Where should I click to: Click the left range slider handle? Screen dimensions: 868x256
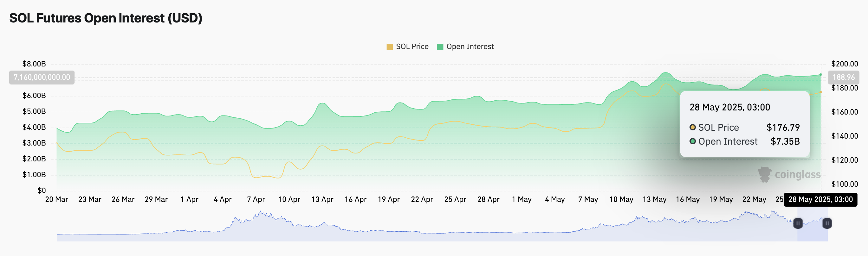(x=798, y=223)
